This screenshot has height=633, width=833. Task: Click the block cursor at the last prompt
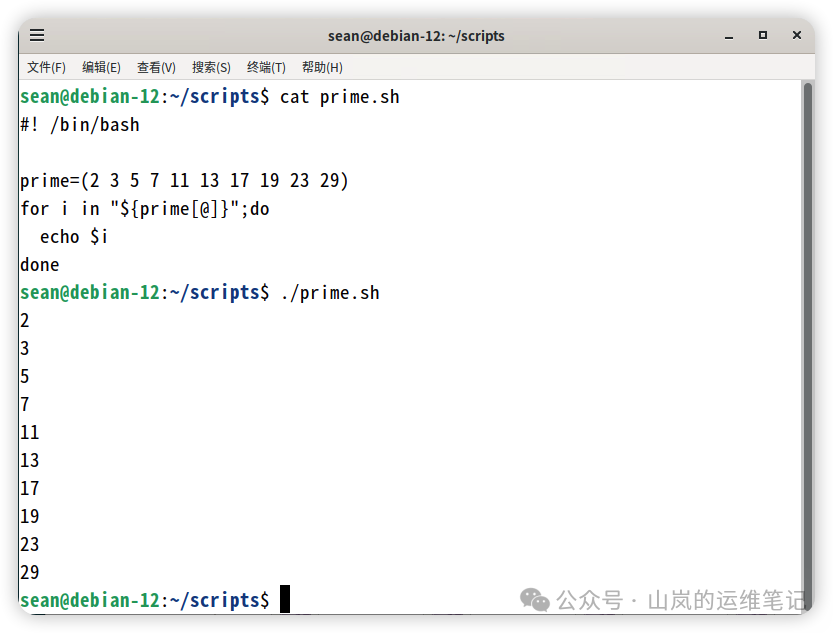pyautogui.click(x=285, y=599)
